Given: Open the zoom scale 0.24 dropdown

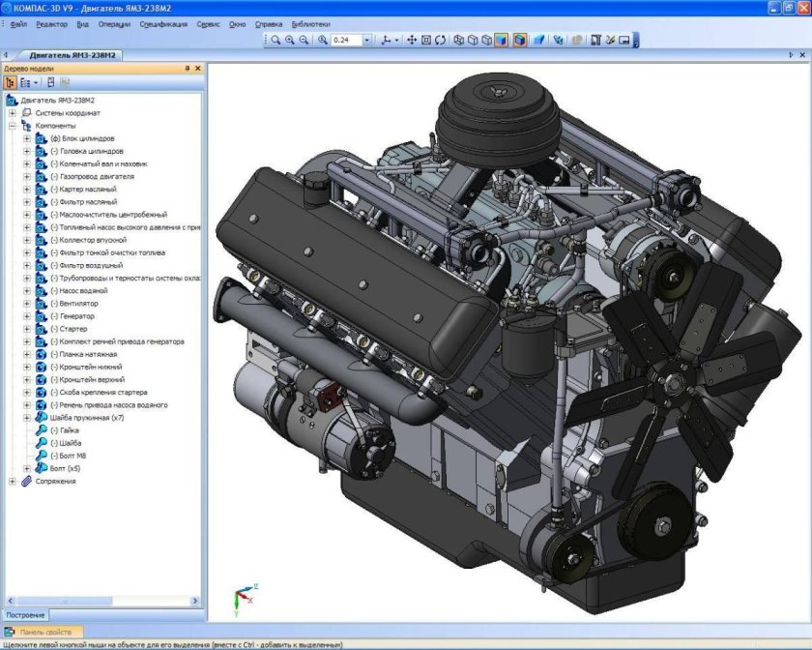Looking at the screenshot, I should 366,41.
